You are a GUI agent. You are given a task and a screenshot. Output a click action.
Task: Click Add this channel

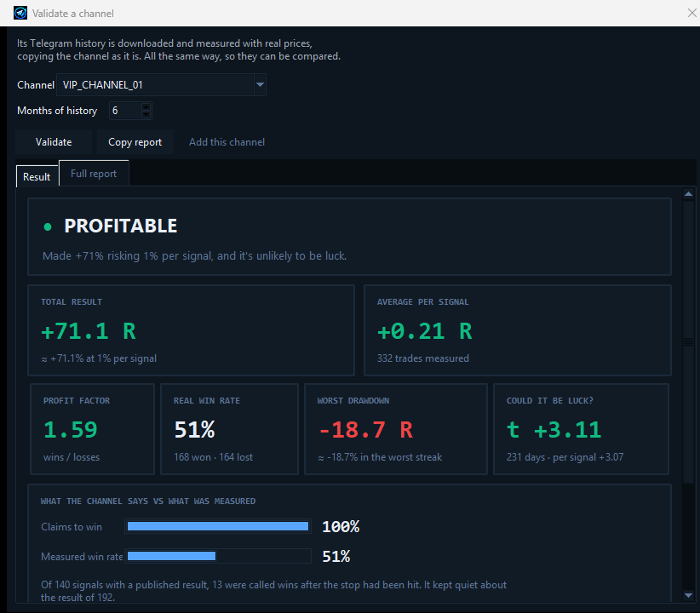tap(227, 142)
